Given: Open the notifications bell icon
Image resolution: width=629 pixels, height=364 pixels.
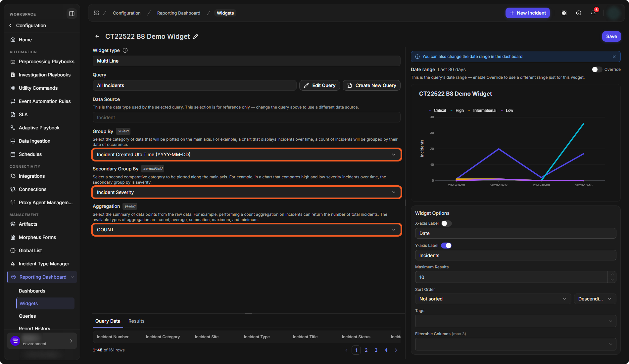Looking at the screenshot, I should [593, 13].
